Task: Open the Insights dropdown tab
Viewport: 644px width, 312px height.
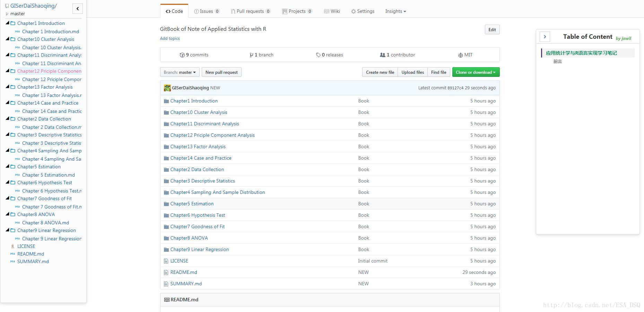Action: pos(395,11)
